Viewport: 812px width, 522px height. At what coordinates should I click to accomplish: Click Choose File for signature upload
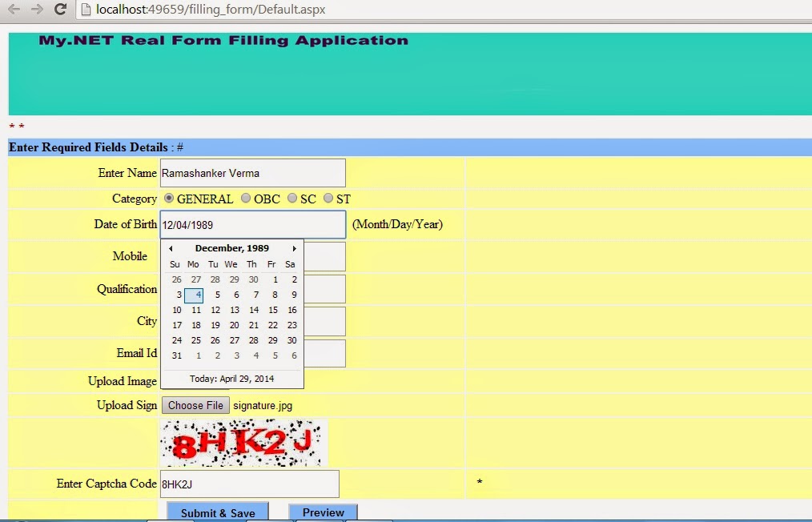point(195,405)
